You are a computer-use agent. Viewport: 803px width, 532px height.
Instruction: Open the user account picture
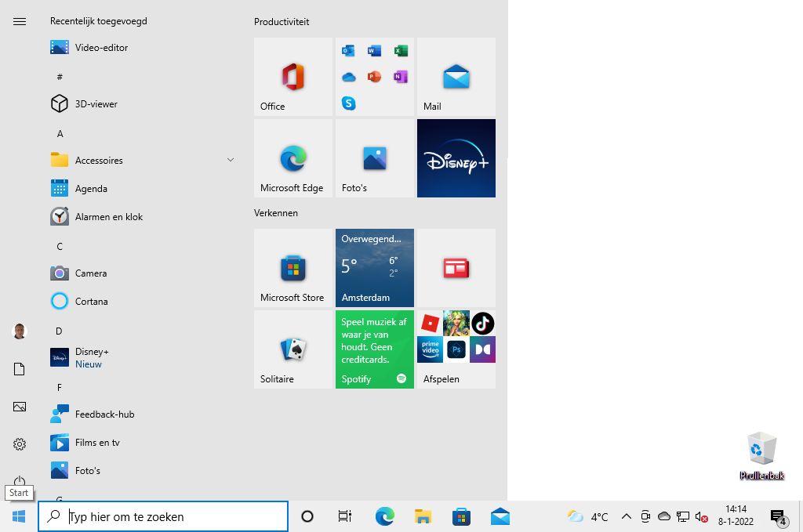(x=20, y=331)
